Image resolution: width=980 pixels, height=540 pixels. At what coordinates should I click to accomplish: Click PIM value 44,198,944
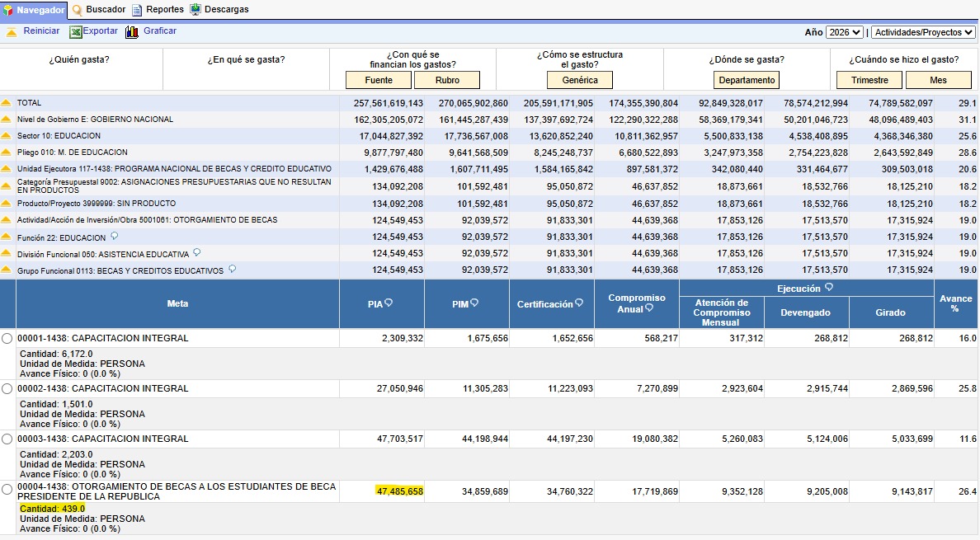pos(485,439)
